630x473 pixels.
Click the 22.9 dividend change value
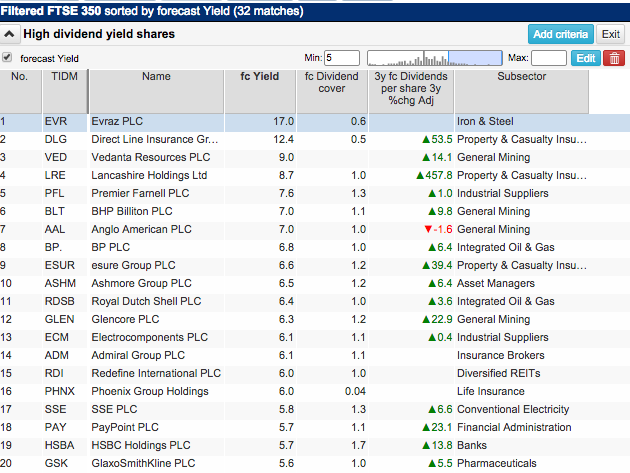click(x=437, y=319)
